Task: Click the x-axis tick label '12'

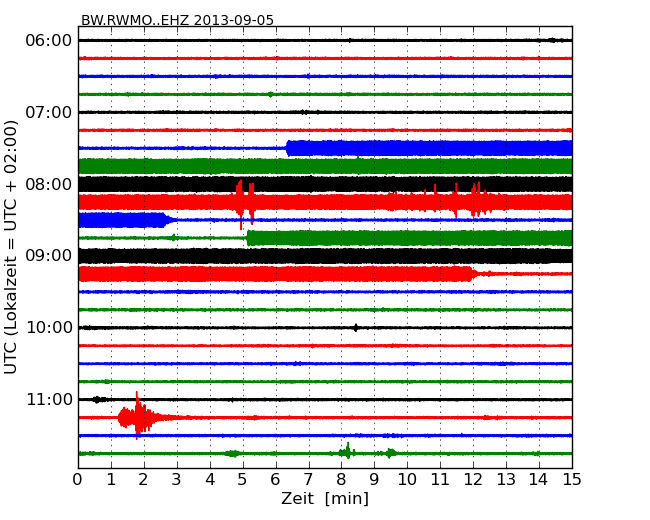Action: pos(473,480)
